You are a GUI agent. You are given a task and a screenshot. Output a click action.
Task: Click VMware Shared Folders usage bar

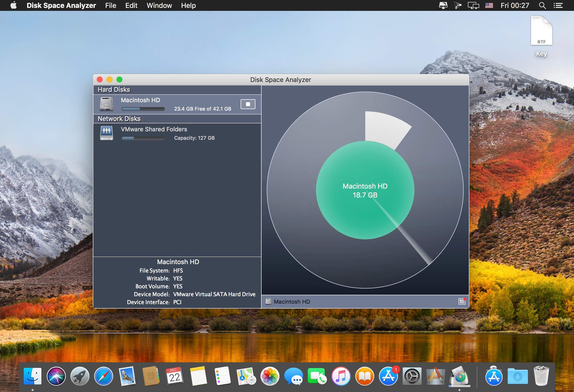tap(143, 138)
